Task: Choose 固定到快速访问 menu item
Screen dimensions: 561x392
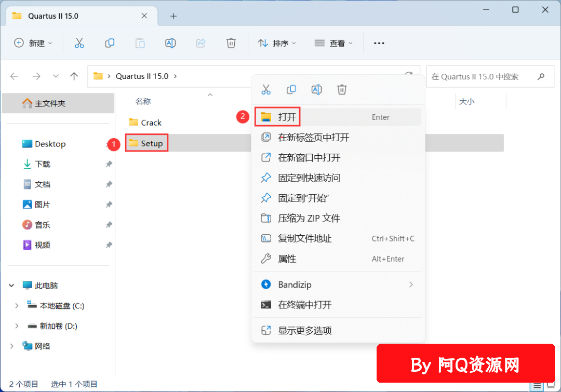Action: 338,178
